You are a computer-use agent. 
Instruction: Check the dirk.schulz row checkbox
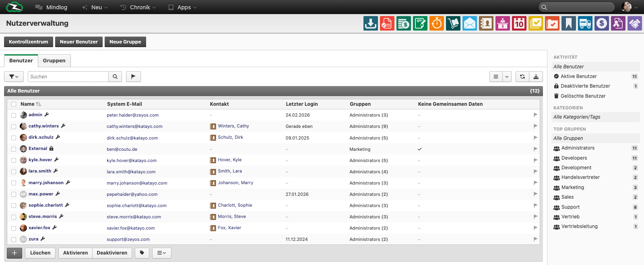[14, 138]
